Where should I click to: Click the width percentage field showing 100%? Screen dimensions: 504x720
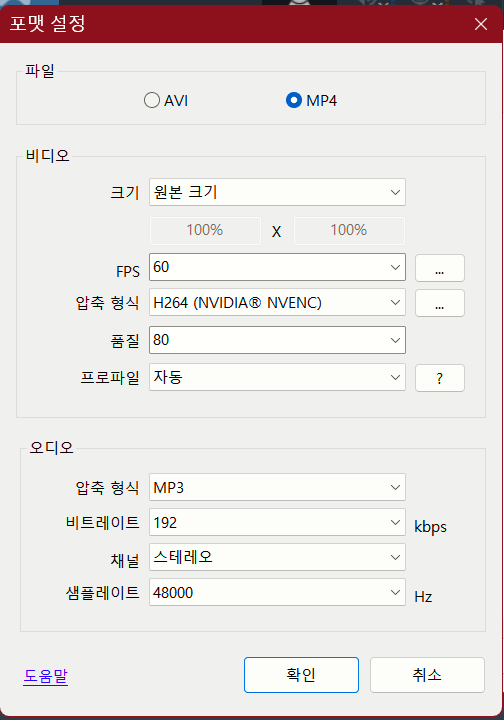205,230
